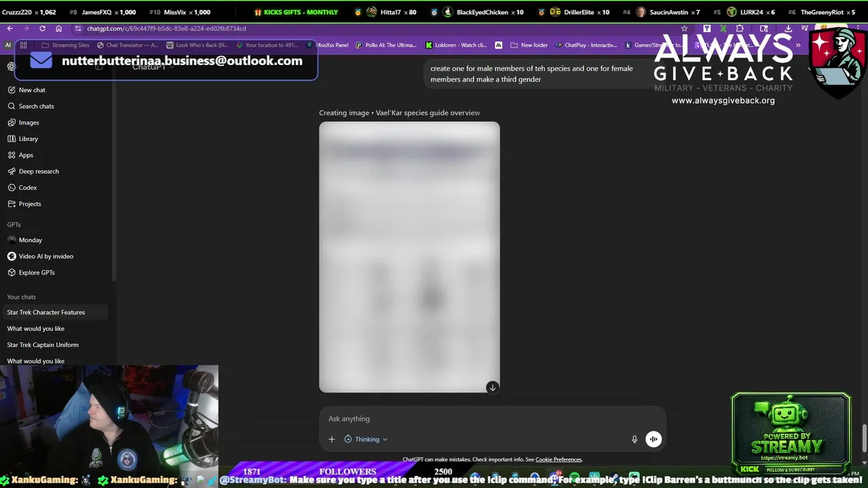
Task: Open the new chat pencil icon
Action: (x=12, y=89)
